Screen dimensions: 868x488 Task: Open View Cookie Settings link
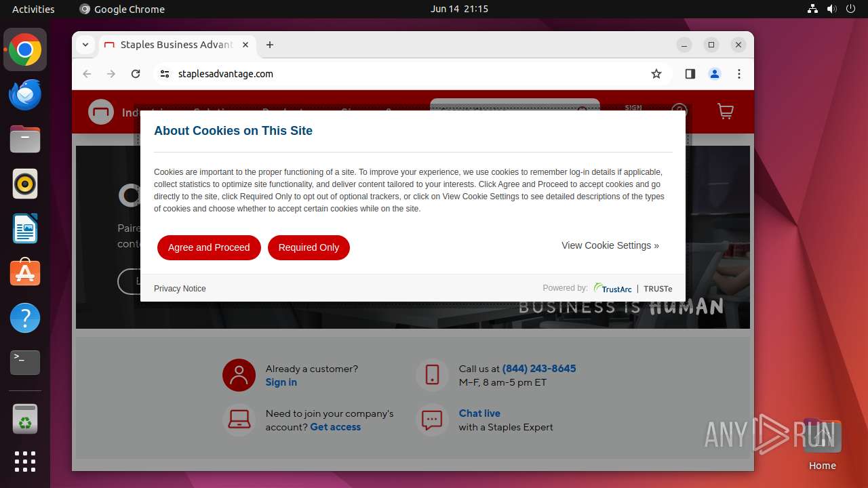tap(610, 245)
